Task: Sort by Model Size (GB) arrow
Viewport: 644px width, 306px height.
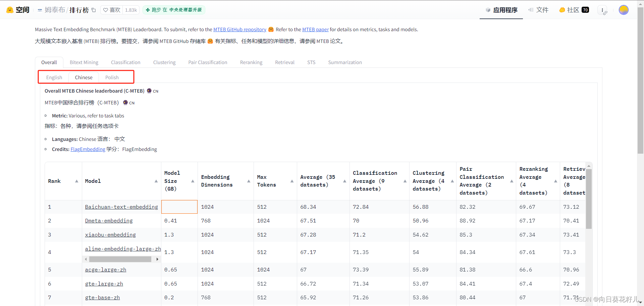Action: click(193, 181)
